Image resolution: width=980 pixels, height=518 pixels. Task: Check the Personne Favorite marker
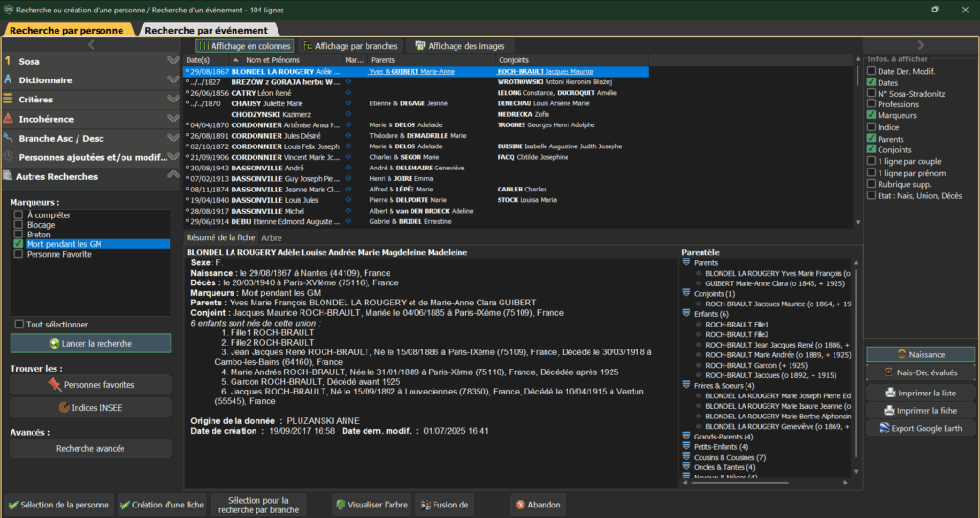click(x=18, y=254)
